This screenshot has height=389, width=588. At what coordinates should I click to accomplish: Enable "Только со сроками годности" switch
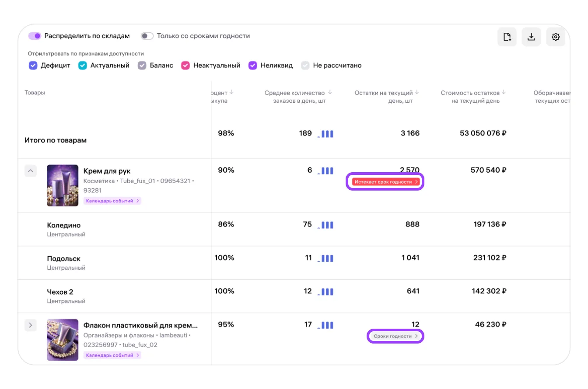pos(147,36)
